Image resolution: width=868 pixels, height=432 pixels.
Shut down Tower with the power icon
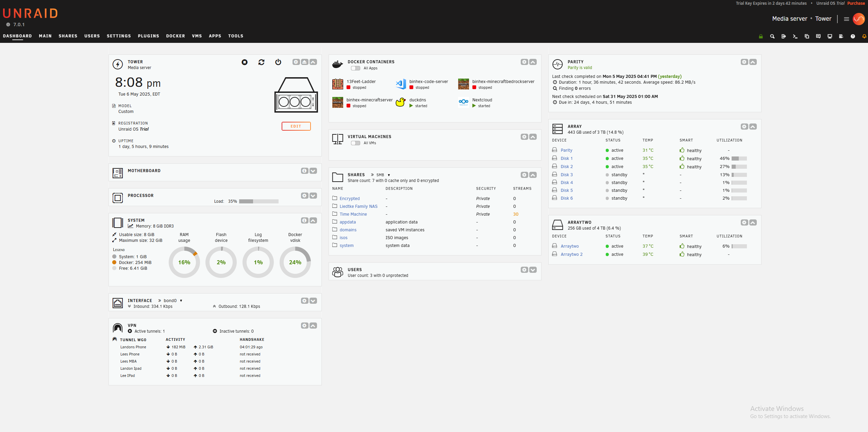(278, 62)
